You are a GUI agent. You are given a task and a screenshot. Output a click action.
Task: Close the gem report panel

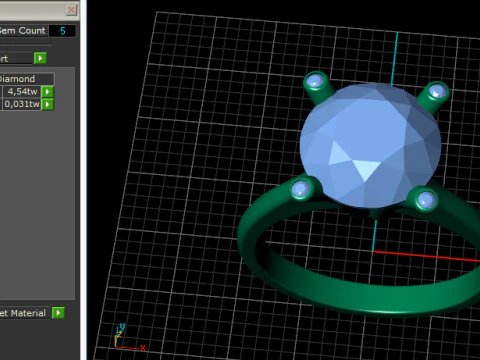coord(71,10)
